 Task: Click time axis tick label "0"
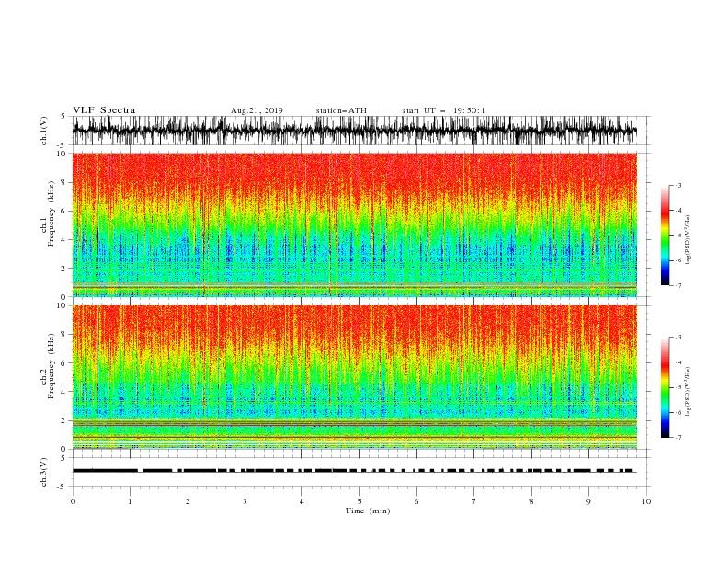tap(73, 501)
